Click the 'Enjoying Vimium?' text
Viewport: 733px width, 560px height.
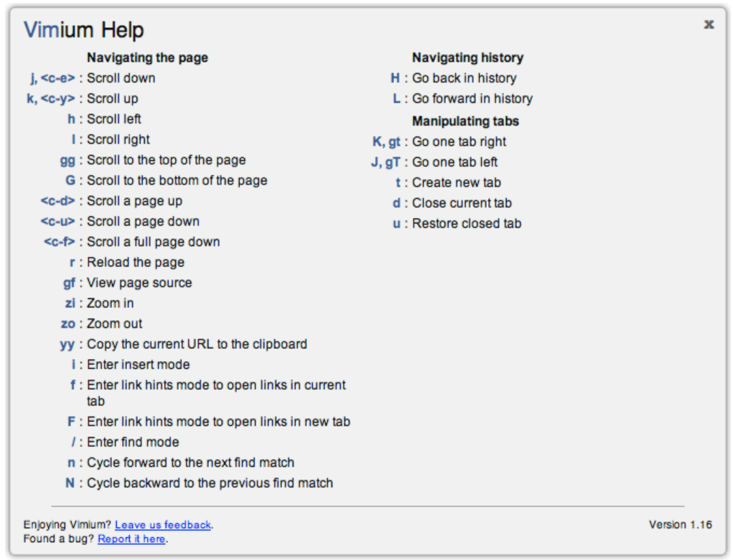(x=67, y=525)
